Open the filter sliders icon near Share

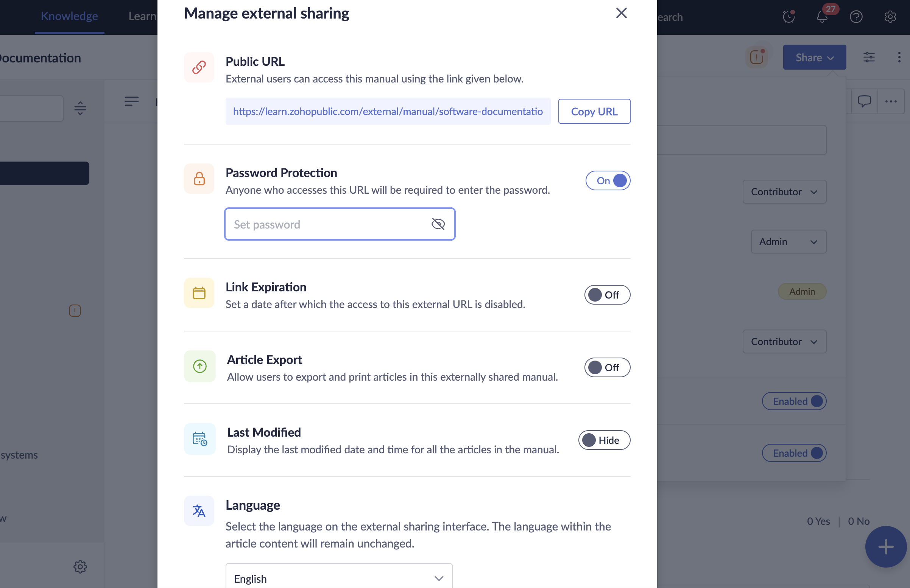(x=869, y=57)
